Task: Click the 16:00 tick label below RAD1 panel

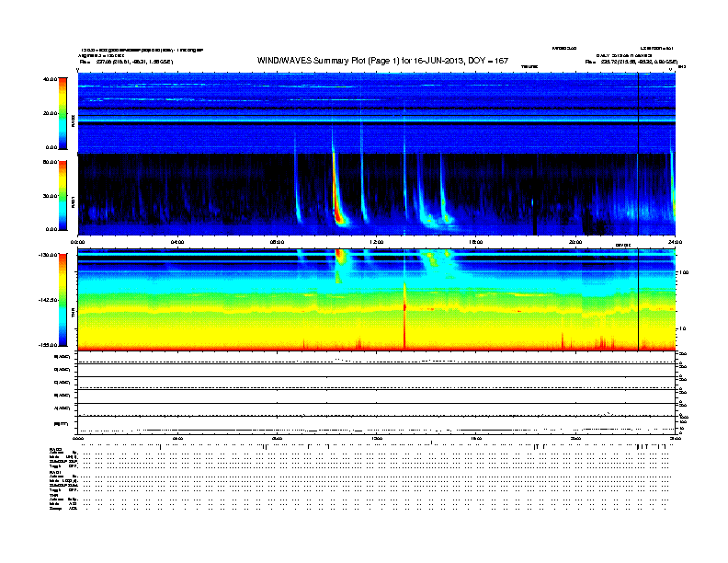Action: pos(476,242)
